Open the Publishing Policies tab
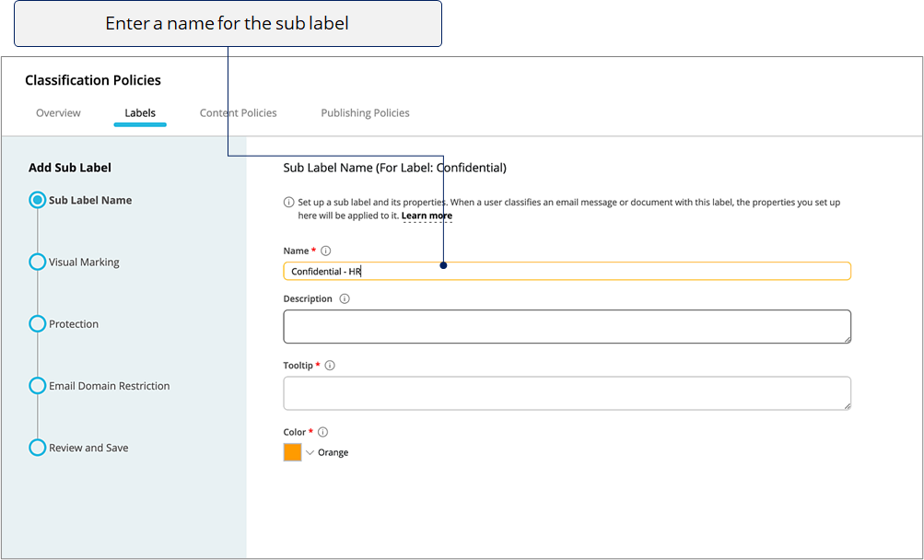Image resolution: width=924 pixels, height=560 pixels. point(365,112)
